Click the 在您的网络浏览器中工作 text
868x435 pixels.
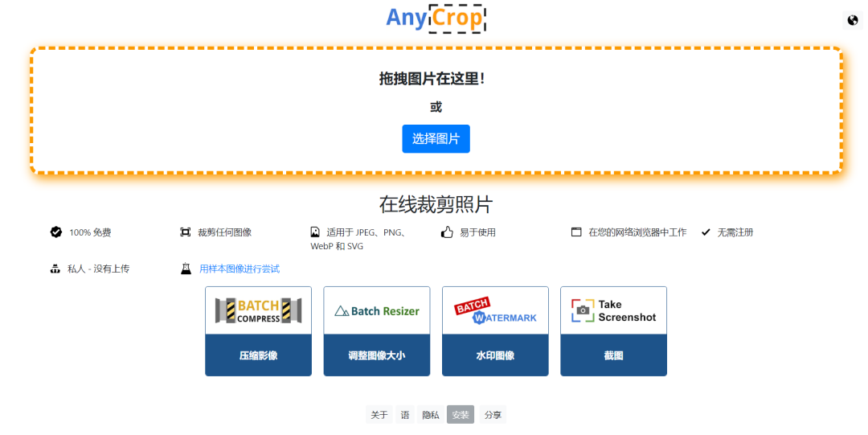637,232
